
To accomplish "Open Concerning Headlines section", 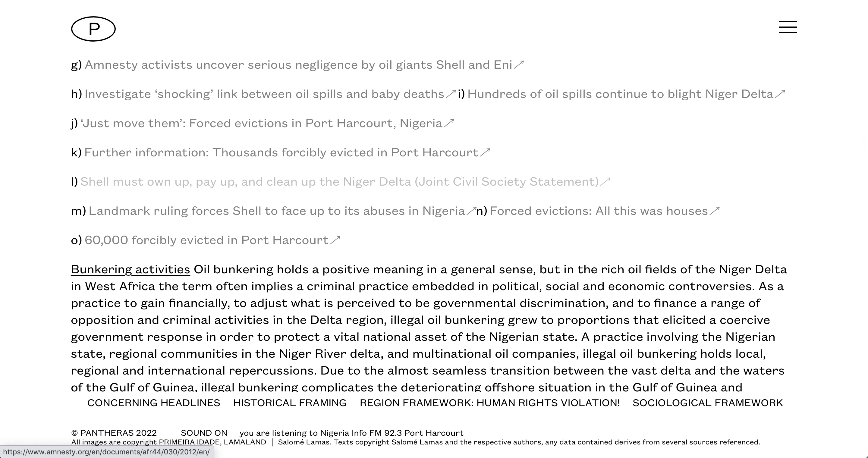I will tap(154, 403).
